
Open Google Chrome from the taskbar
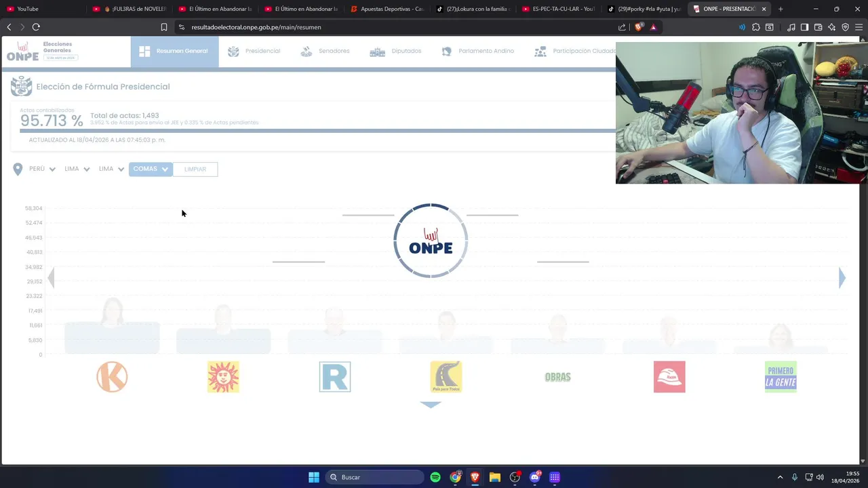[455, 477]
